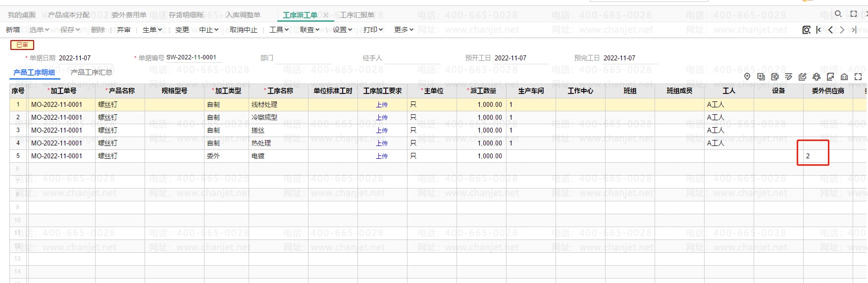This screenshot has width=868, height=283.
Task: Switch to the 产品成本分配 tab
Action: point(69,15)
